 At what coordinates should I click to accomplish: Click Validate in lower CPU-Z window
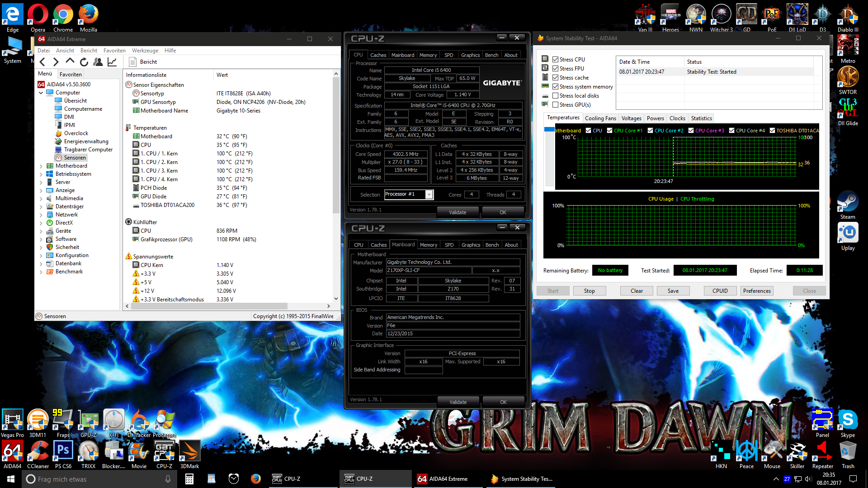click(x=458, y=402)
